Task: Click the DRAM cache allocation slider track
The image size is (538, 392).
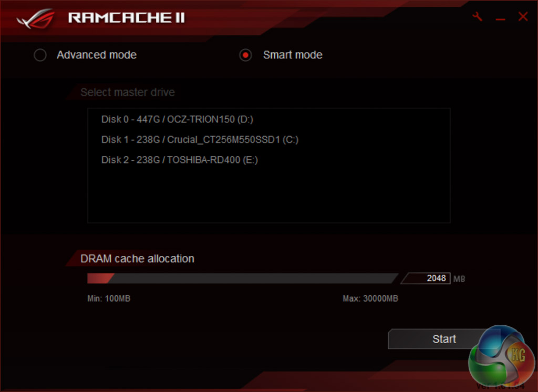Action: (x=243, y=278)
